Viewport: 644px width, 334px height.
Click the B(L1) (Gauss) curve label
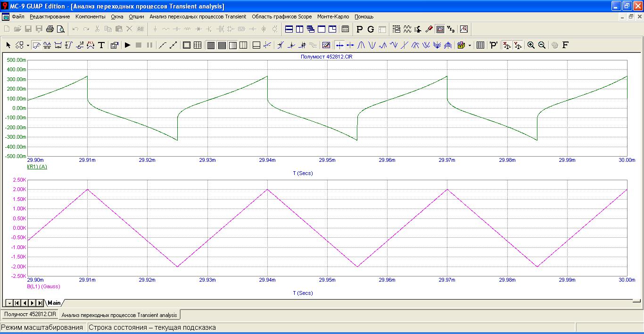pyautogui.click(x=44, y=286)
